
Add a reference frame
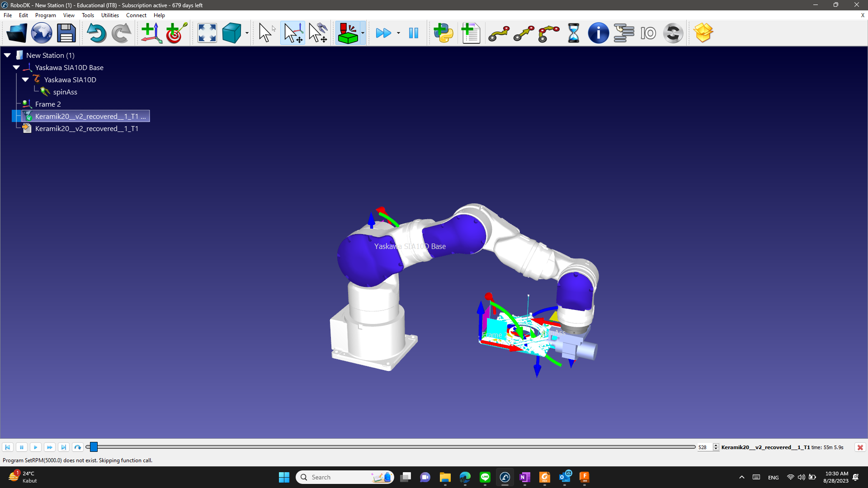coord(151,33)
